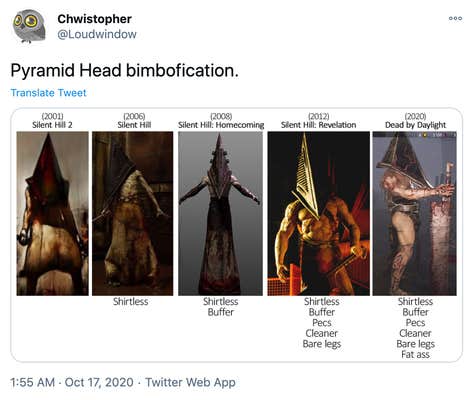Click the Dead by Daylight caption label
475x400 pixels.
point(415,125)
